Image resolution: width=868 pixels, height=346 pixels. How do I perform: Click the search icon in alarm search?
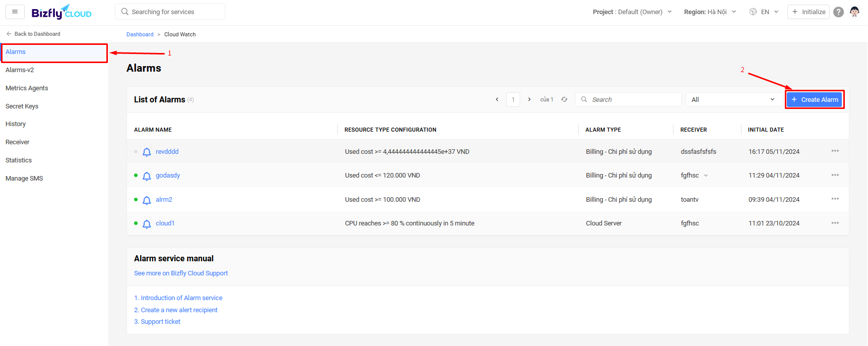[x=584, y=99]
